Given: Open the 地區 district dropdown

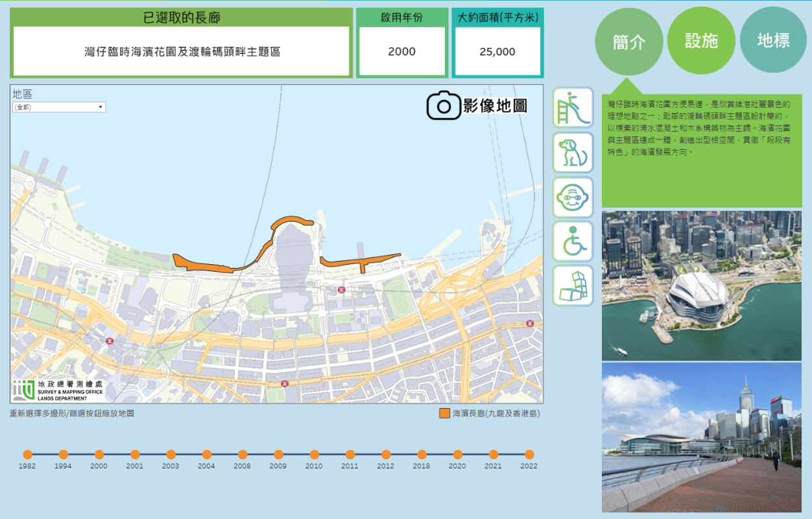Looking at the screenshot, I should [59, 107].
